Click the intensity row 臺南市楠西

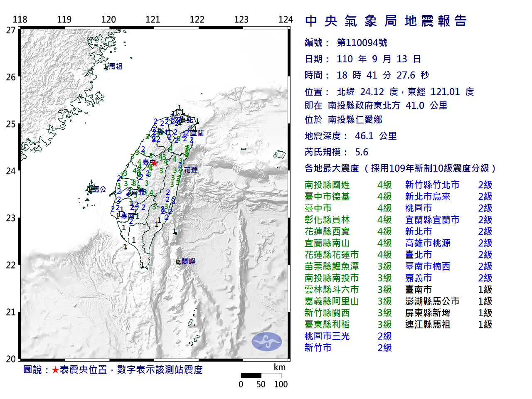point(449,266)
